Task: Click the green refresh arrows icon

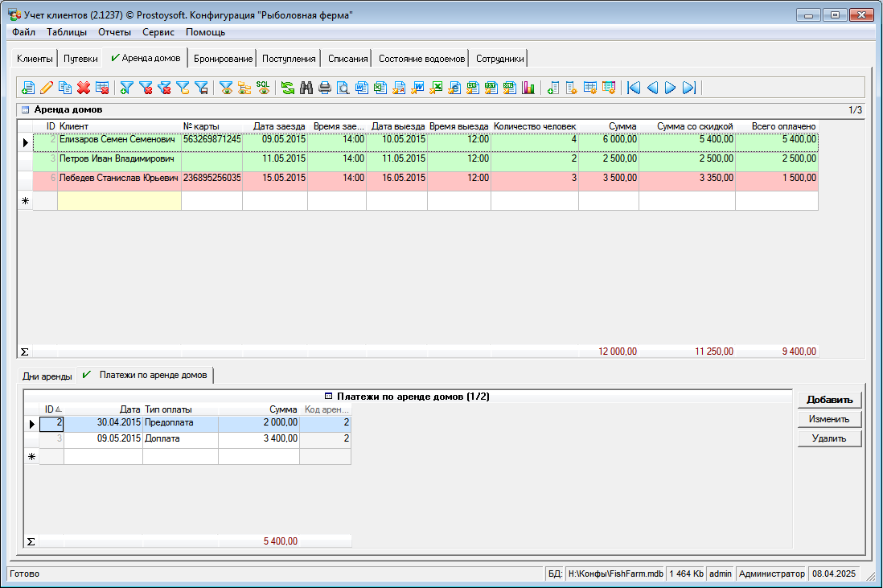Action: click(x=287, y=88)
